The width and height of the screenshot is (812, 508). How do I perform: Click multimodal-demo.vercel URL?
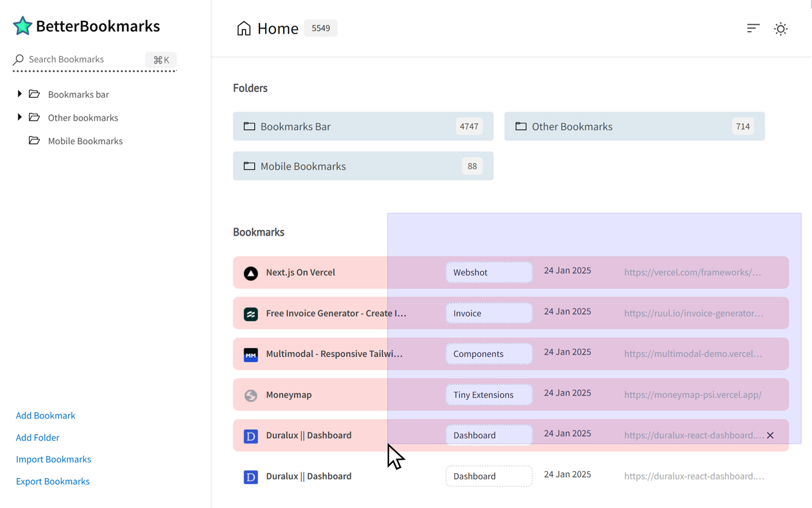tap(693, 354)
